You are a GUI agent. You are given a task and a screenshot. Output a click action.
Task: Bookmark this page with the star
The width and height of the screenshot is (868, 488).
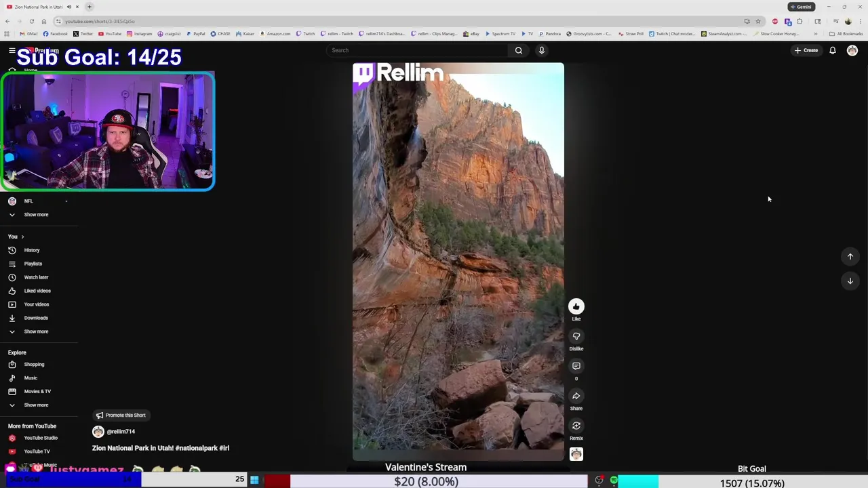click(758, 21)
